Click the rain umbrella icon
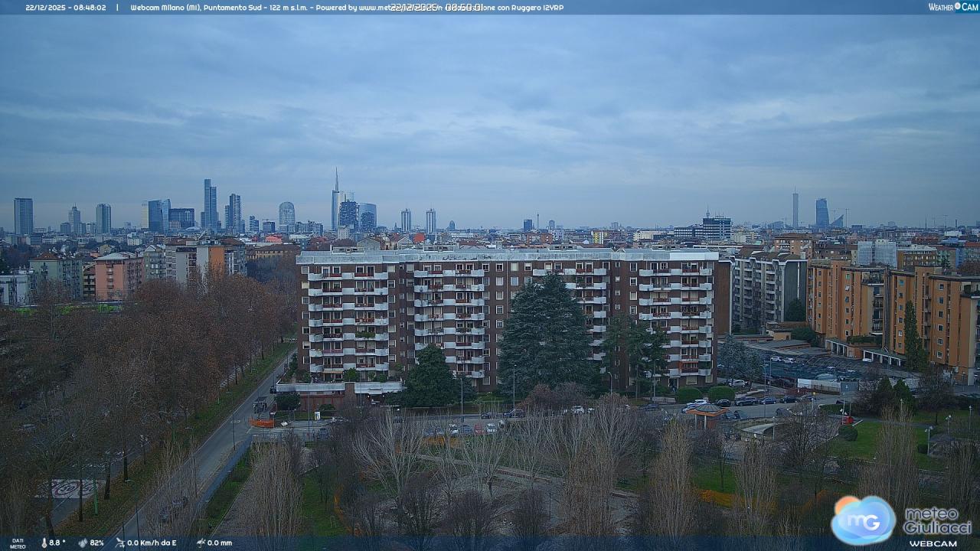 coord(200,543)
